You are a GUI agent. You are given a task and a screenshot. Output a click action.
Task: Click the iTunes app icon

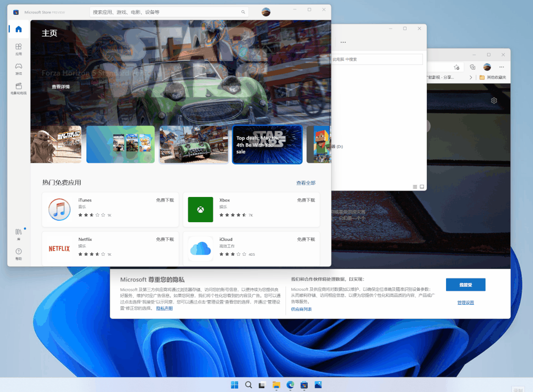click(59, 210)
